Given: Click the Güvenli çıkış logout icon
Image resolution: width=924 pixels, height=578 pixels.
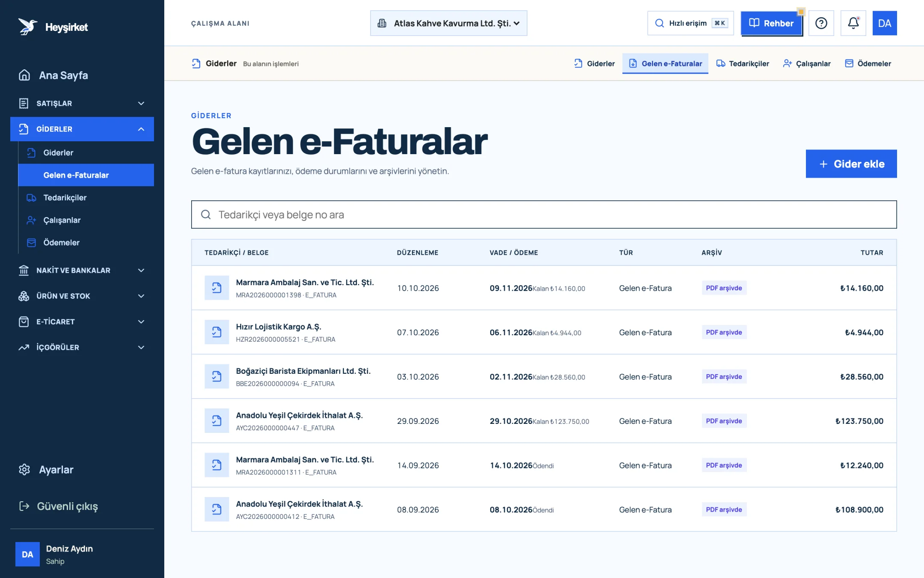Looking at the screenshot, I should [x=24, y=506].
